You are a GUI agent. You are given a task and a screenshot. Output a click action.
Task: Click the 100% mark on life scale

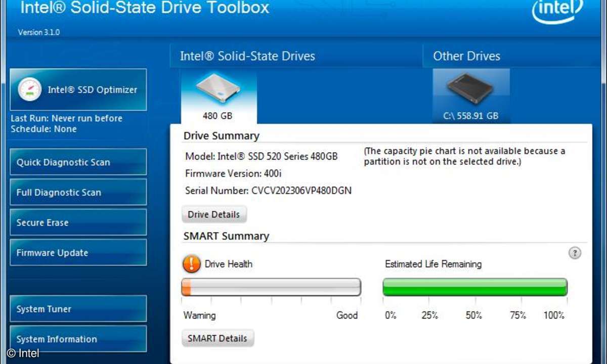(554, 315)
